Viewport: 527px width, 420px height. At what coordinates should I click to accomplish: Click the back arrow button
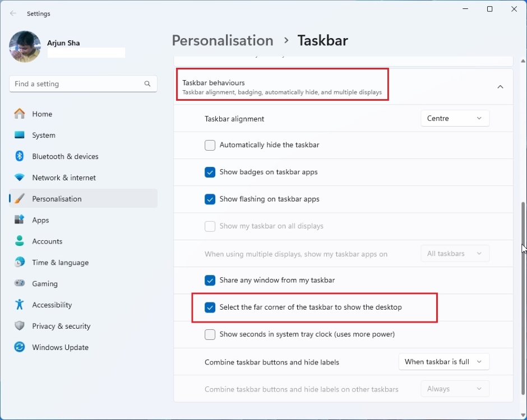point(12,13)
